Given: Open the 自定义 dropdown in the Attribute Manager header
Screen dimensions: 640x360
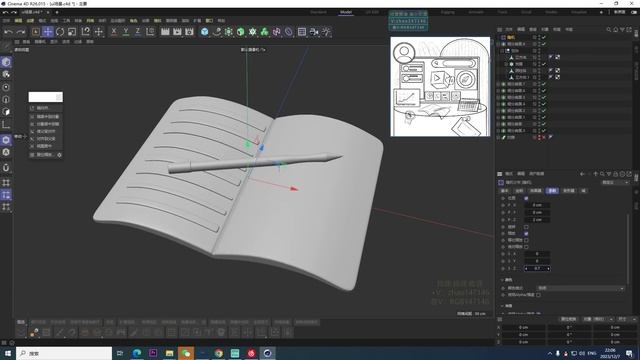Looking at the screenshot, I should 615,182.
